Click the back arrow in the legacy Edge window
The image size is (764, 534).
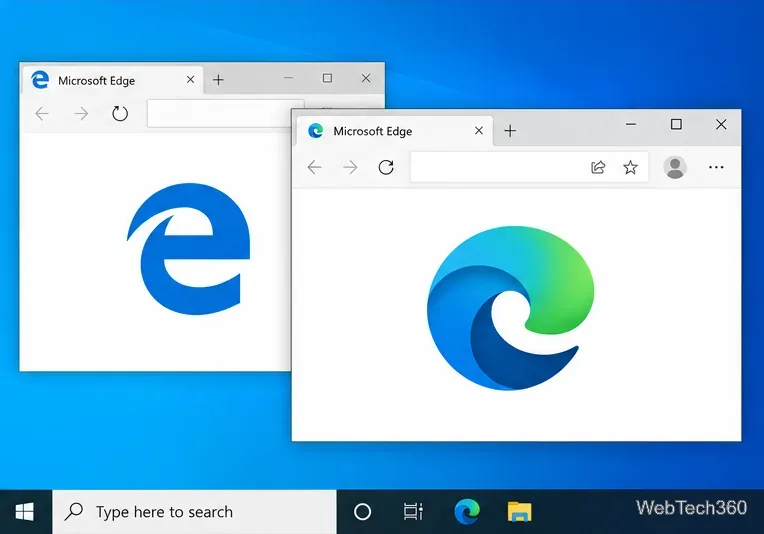(42, 114)
